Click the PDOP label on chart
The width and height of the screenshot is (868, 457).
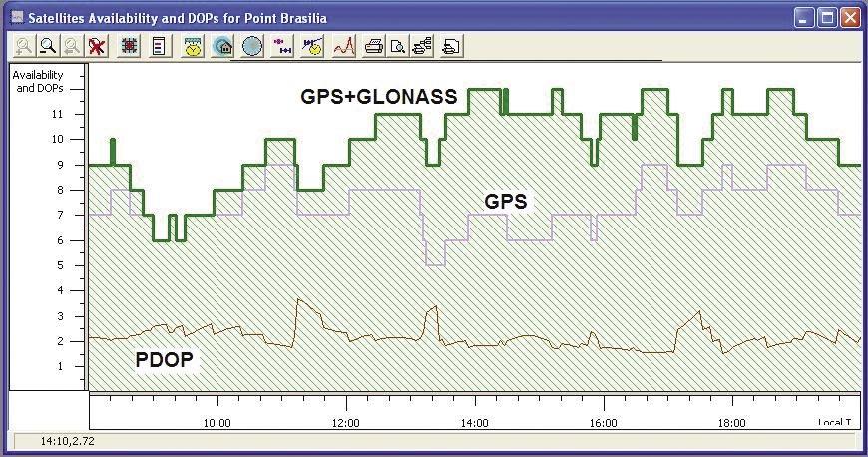pos(165,359)
